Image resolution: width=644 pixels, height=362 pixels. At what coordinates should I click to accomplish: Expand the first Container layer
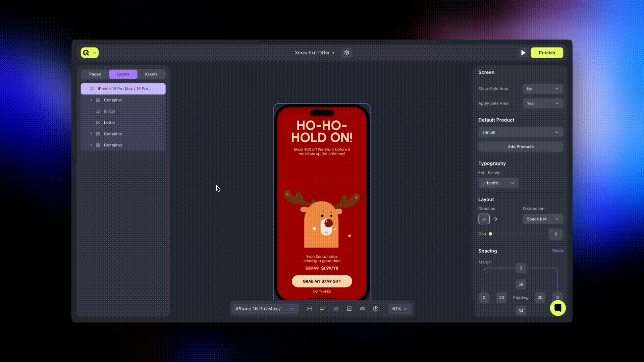click(91, 100)
